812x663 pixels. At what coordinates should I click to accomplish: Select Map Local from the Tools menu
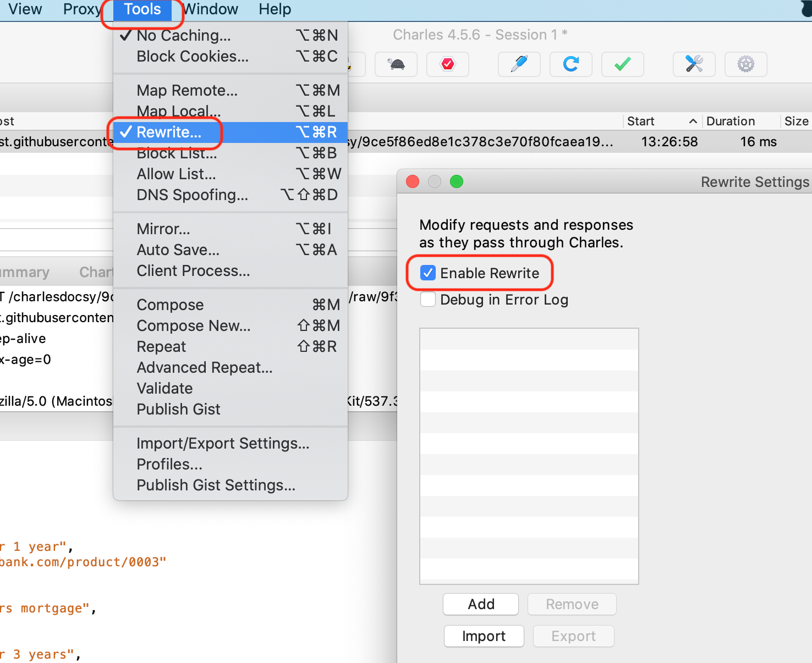pyautogui.click(x=179, y=111)
